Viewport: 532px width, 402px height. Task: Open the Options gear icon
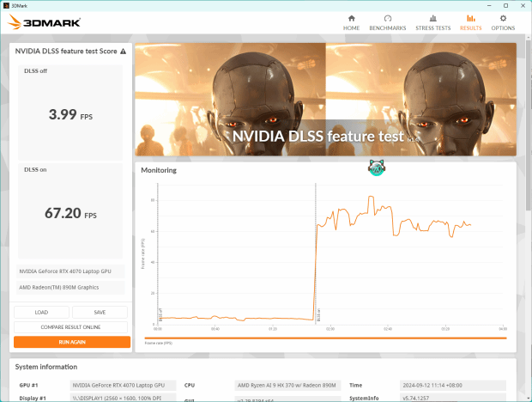pyautogui.click(x=503, y=18)
